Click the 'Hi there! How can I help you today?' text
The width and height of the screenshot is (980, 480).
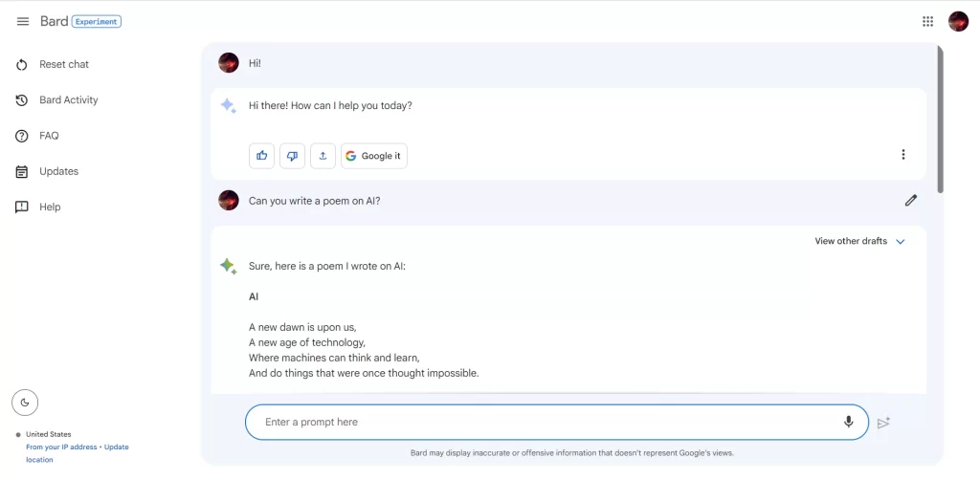click(330, 105)
